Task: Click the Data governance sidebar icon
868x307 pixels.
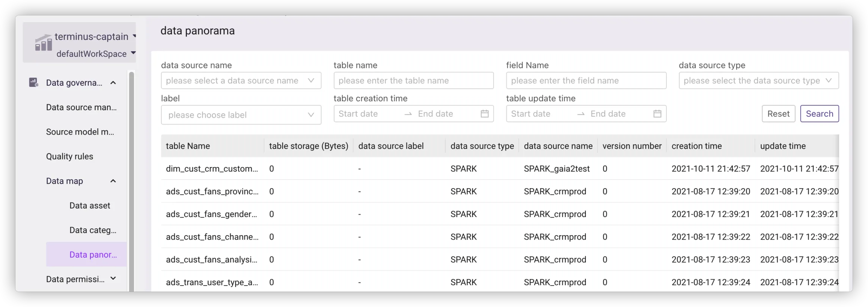Action: pos(34,82)
